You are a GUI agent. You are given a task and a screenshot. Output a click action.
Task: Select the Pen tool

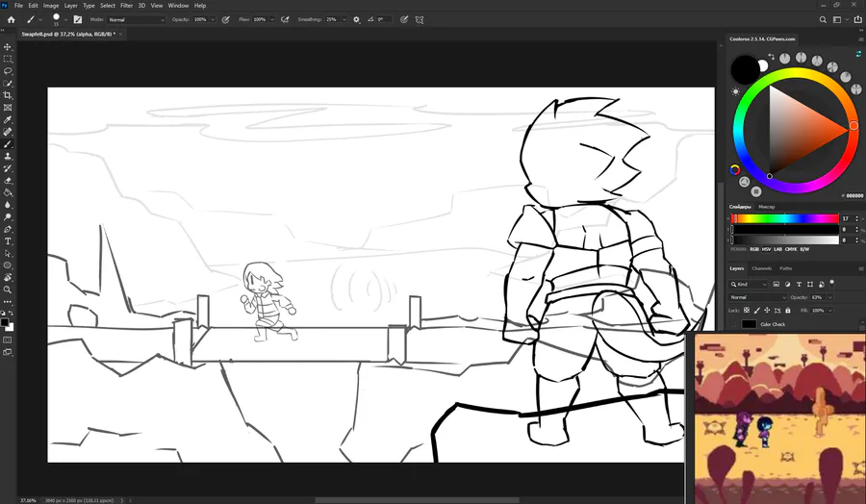(x=8, y=229)
